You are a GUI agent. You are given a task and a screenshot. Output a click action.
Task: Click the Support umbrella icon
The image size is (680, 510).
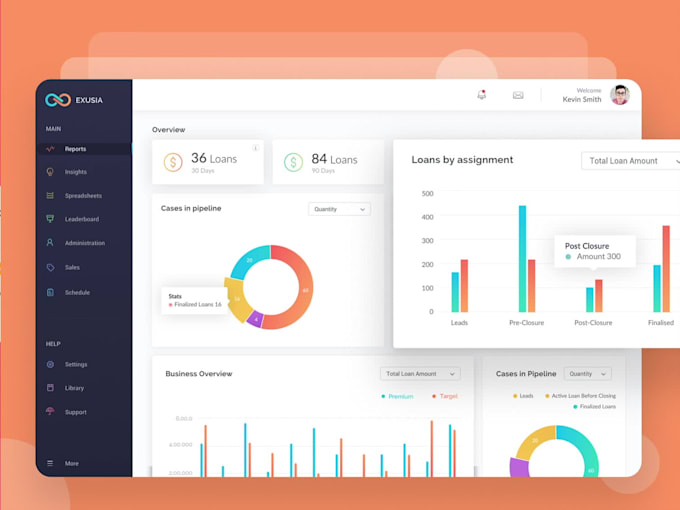[50, 412]
